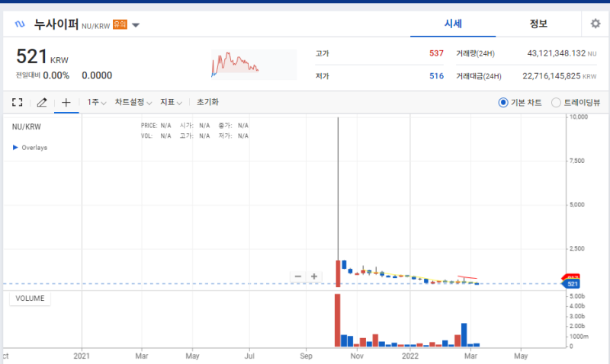Open the 1주 interval dropdown
Screen dimensions: 610x364
click(x=97, y=102)
